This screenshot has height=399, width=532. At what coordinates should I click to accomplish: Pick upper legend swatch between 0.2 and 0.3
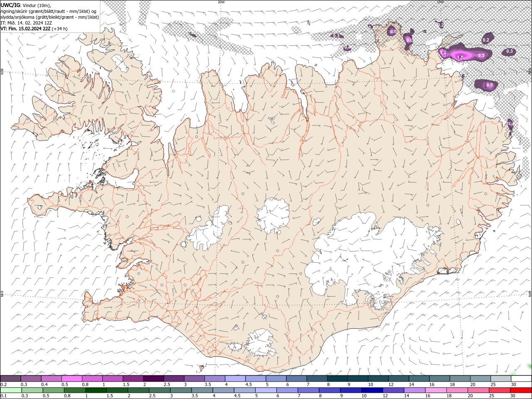(x=10, y=379)
